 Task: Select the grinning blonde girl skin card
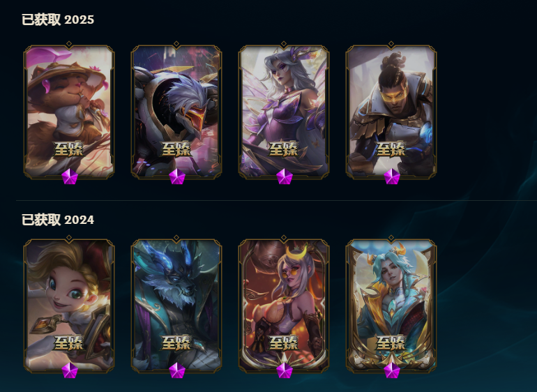coord(69,305)
